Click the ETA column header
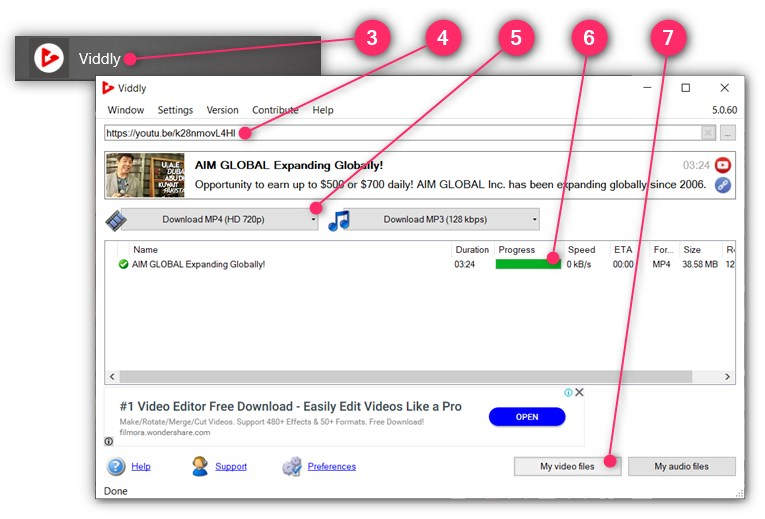Screen dimensions: 765x519 coord(623,250)
